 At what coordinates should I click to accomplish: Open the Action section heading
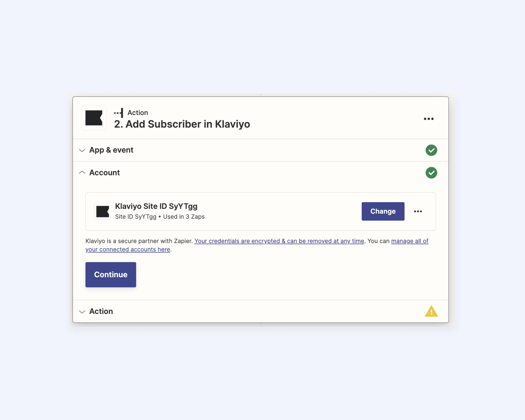(101, 311)
